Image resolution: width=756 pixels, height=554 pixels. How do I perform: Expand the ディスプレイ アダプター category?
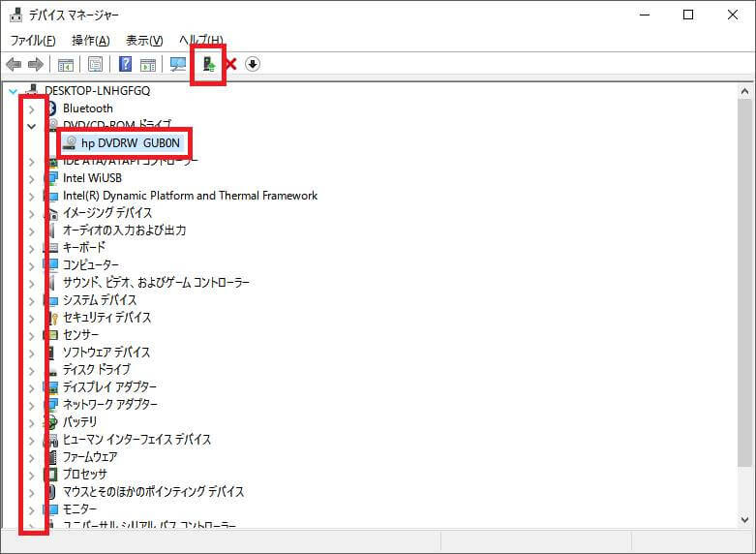[31, 388]
